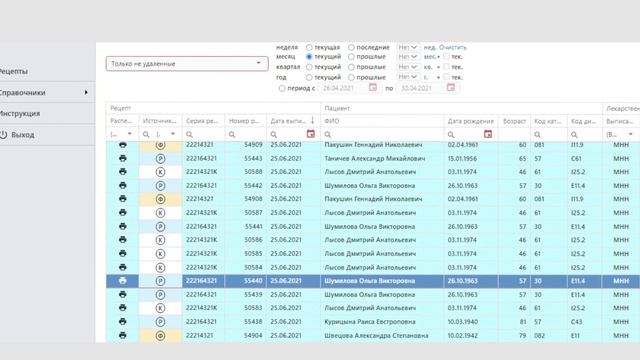
Task: Click the printer icon for recipe 50588
Action: [x=122, y=172]
